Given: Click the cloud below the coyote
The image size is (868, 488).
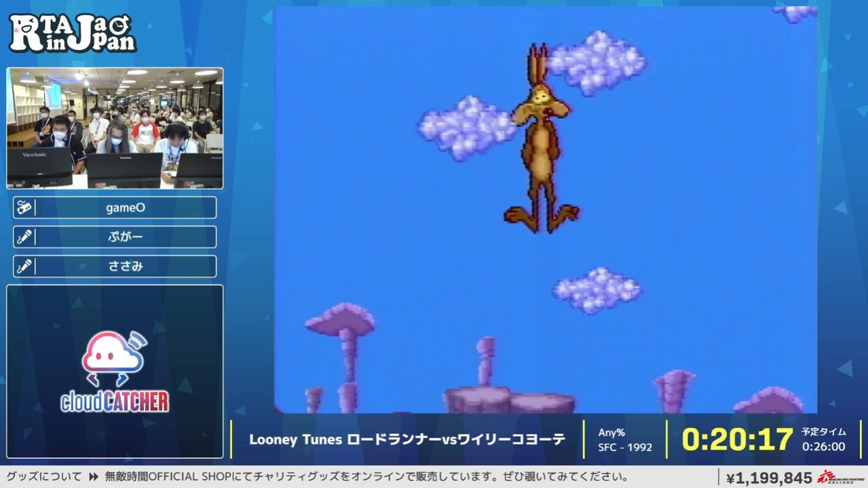Looking at the screenshot, I should point(597,289).
